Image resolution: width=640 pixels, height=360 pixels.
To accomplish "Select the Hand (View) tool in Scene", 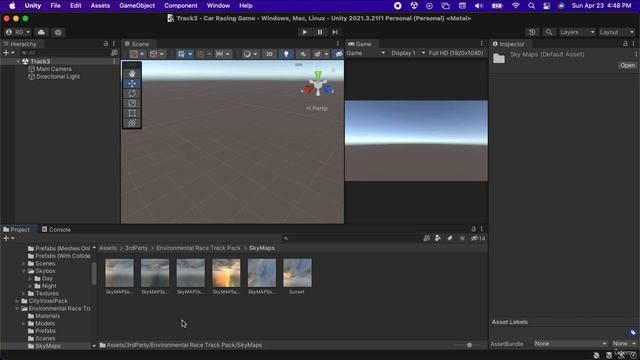I will 132,73.
